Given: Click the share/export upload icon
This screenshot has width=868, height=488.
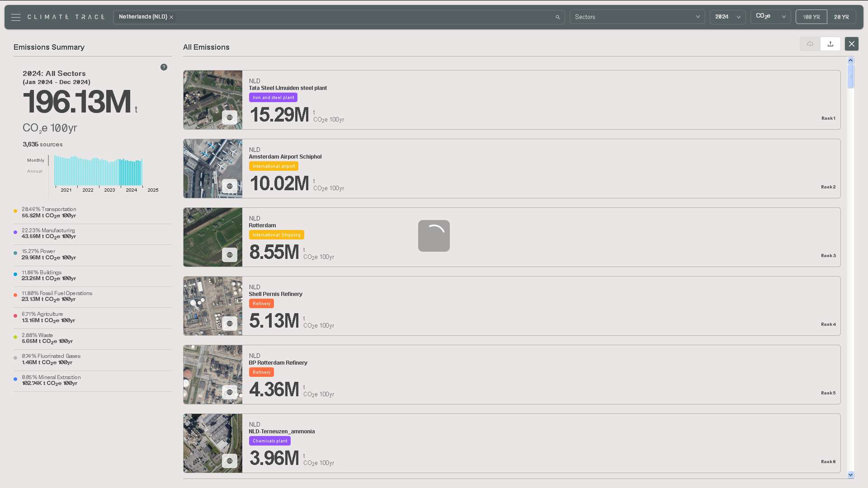Looking at the screenshot, I should point(830,44).
